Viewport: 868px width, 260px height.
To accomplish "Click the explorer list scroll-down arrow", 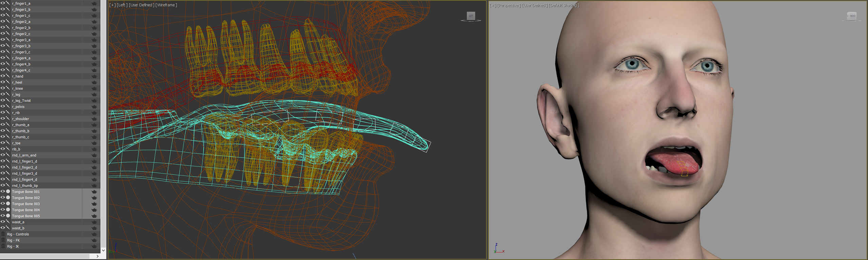I will click(x=103, y=251).
